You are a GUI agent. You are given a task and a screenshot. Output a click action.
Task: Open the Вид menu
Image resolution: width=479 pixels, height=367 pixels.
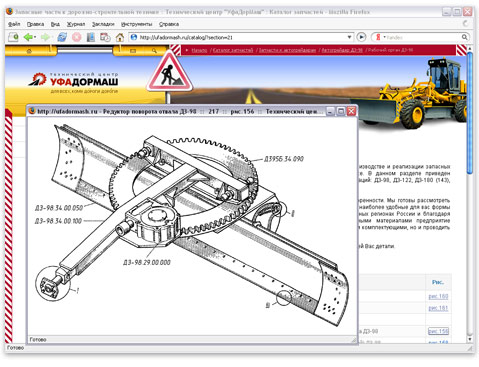click(55, 24)
